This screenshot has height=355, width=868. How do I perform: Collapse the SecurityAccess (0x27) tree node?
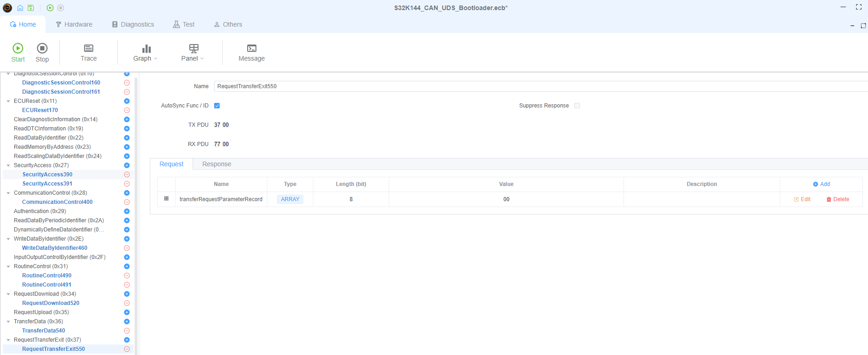point(8,165)
